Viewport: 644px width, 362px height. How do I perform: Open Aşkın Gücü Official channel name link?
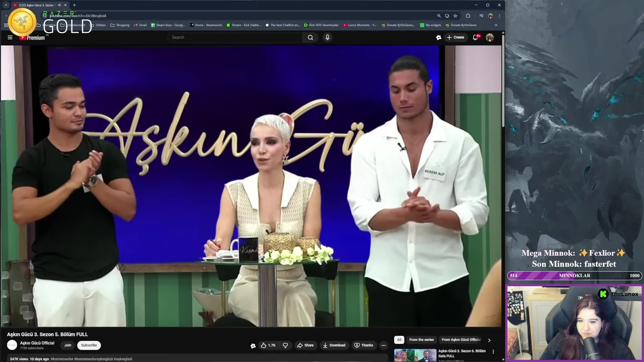(x=37, y=343)
